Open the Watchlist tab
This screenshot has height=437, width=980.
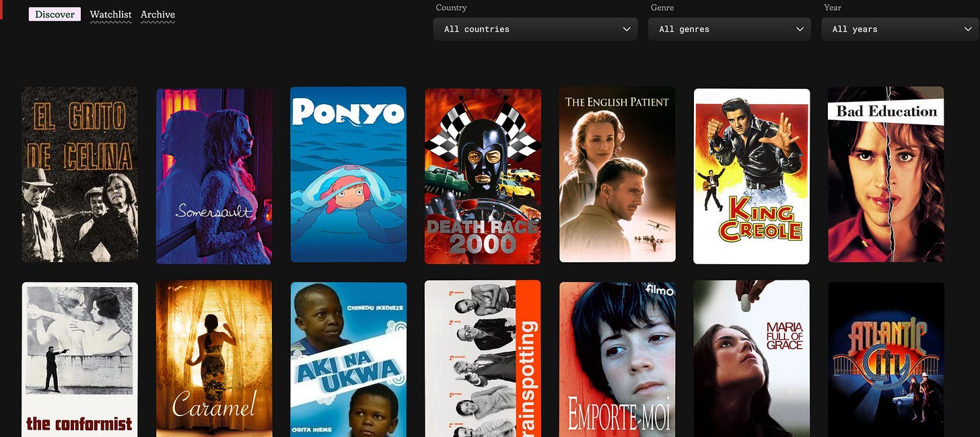[x=111, y=14]
